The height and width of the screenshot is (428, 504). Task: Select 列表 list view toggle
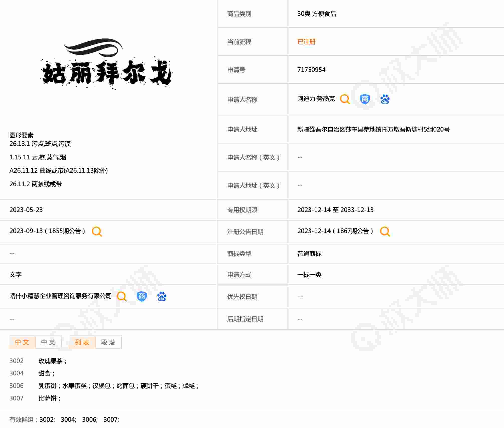82,342
